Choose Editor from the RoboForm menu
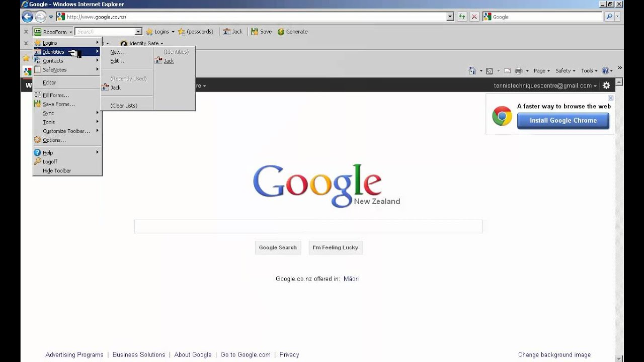Image resolution: width=644 pixels, height=362 pixels. 67,82
